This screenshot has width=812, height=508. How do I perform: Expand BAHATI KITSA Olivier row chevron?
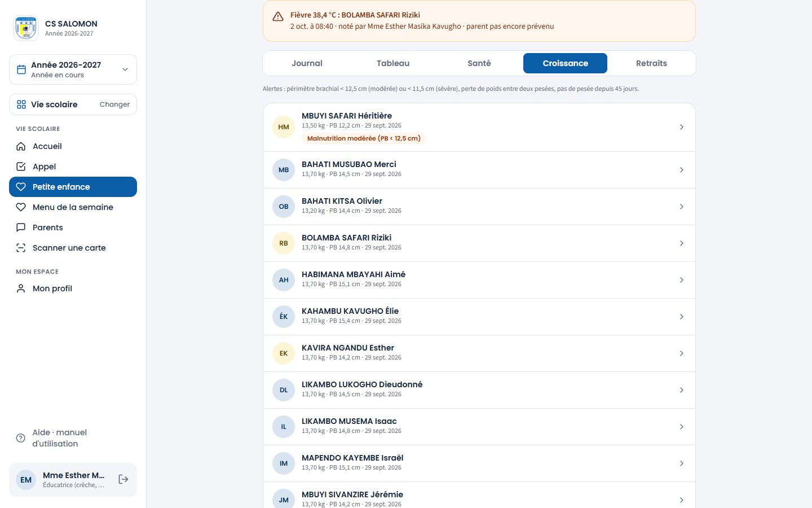682,207
